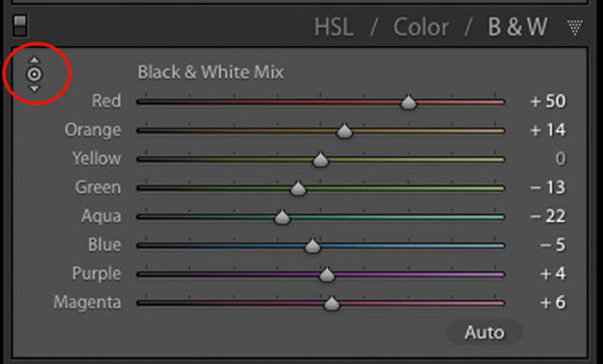Image resolution: width=603 pixels, height=364 pixels.
Task: Click the Purple slider handle
Action: click(327, 275)
